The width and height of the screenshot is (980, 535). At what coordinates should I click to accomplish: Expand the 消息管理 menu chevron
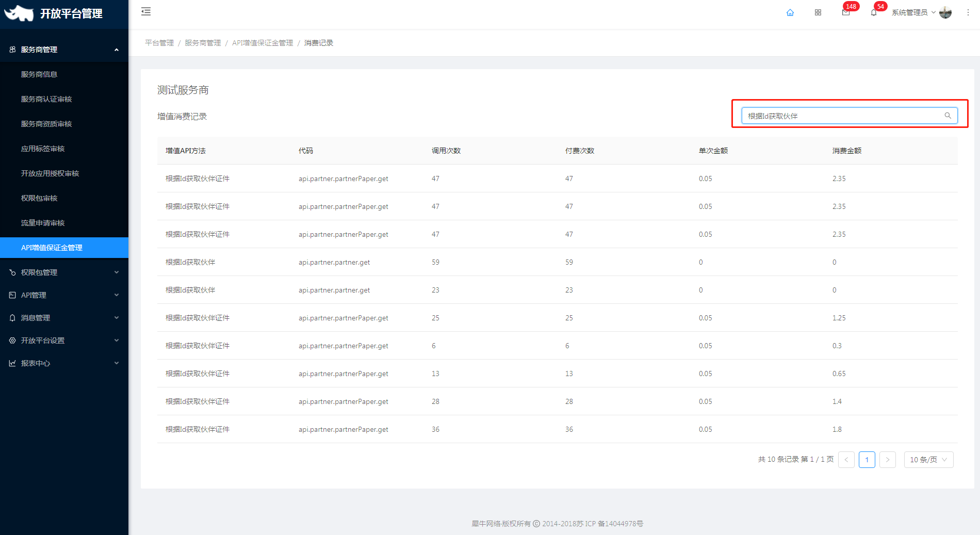[117, 318]
